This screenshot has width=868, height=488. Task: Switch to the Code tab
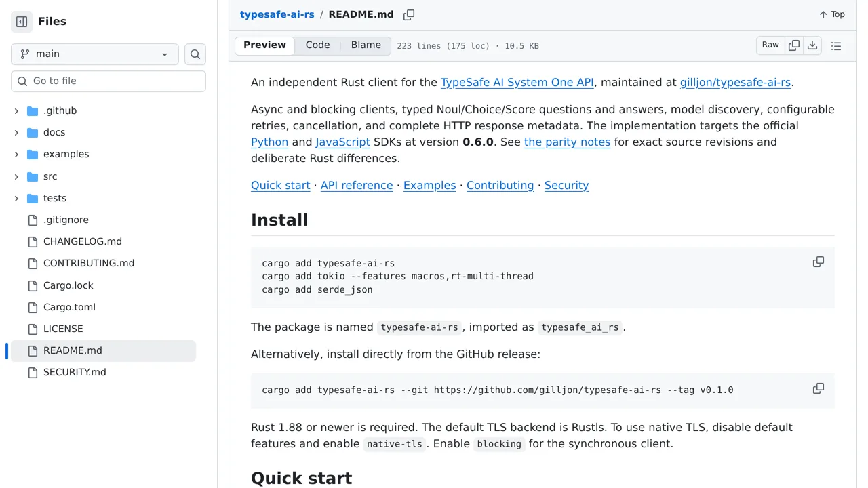pos(317,45)
